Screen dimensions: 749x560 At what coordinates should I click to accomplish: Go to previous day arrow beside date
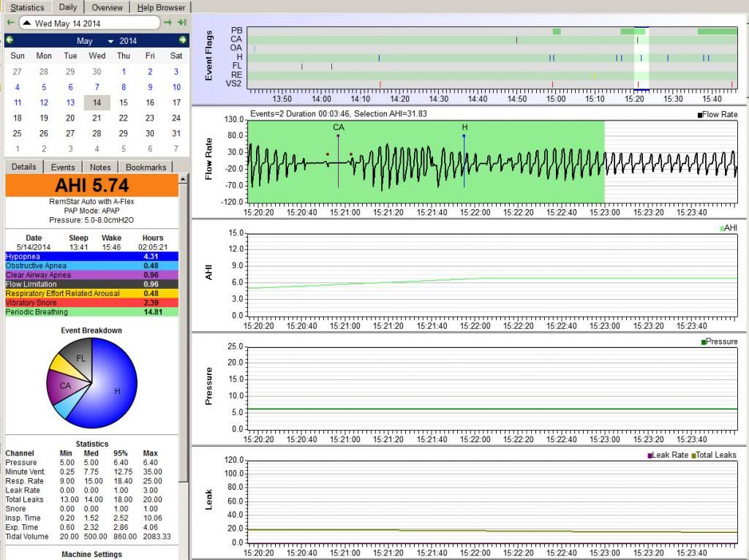(10, 23)
